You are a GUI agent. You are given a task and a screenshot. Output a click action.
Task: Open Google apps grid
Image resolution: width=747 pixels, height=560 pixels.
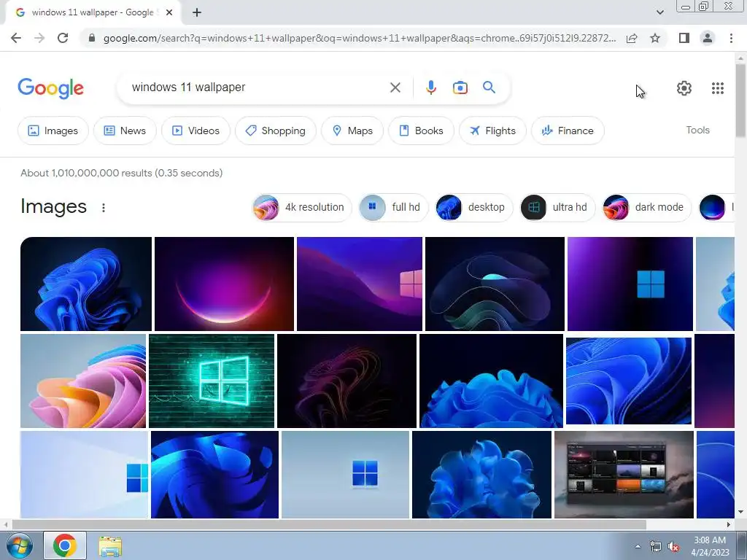[718, 88]
